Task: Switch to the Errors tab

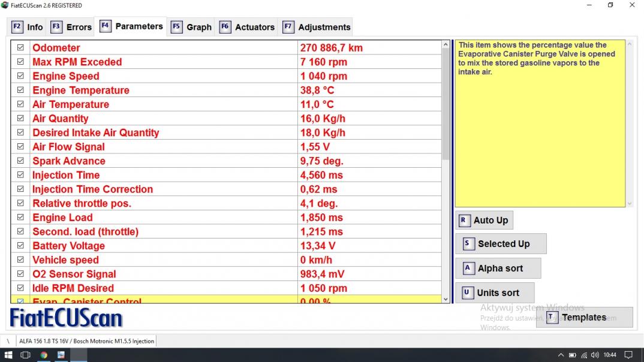Action: coord(71,27)
